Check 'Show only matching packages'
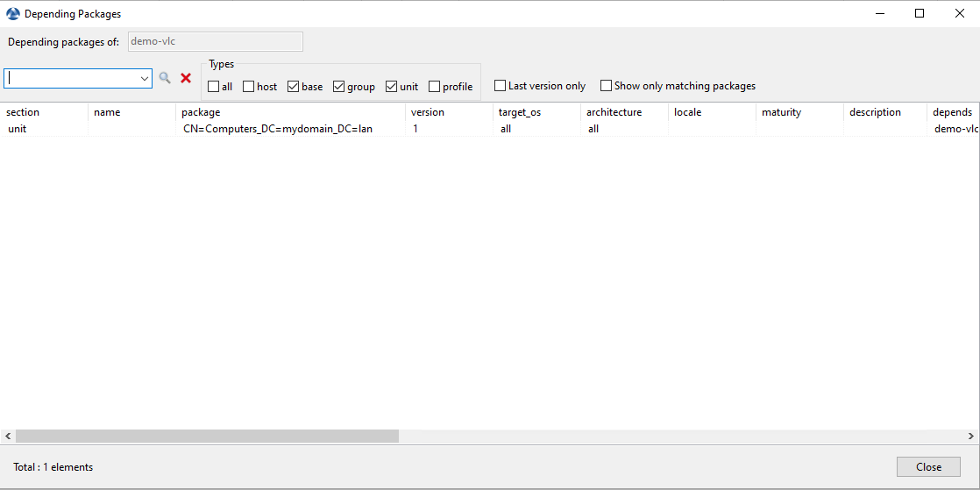 pos(607,86)
